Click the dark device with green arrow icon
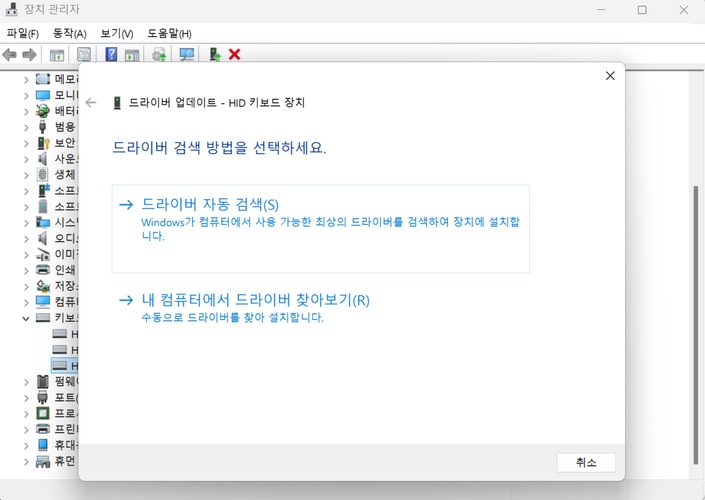 (x=215, y=55)
